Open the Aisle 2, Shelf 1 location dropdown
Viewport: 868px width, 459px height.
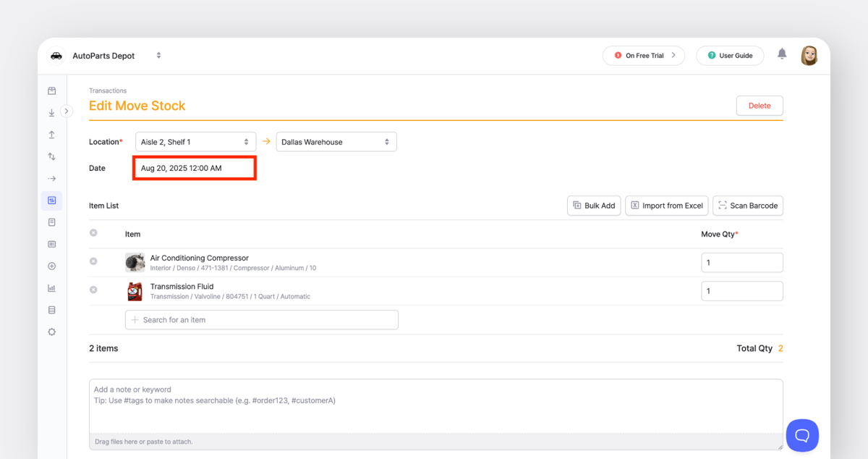(x=195, y=141)
